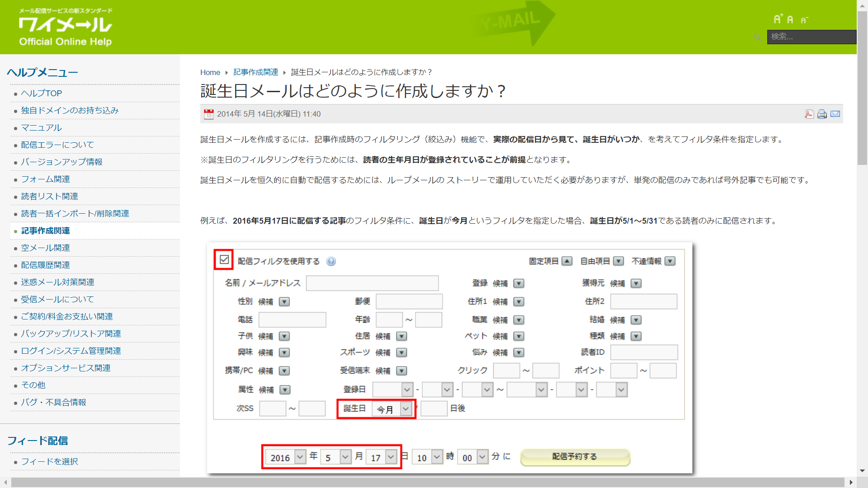Click the Home breadcrumb link
The image size is (868, 488).
coord(210,72)
